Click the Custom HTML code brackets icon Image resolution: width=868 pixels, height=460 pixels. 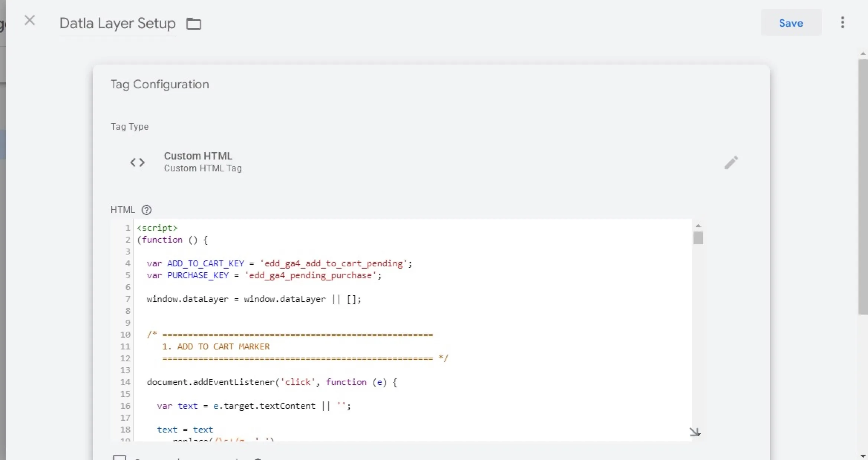(137, 162)
